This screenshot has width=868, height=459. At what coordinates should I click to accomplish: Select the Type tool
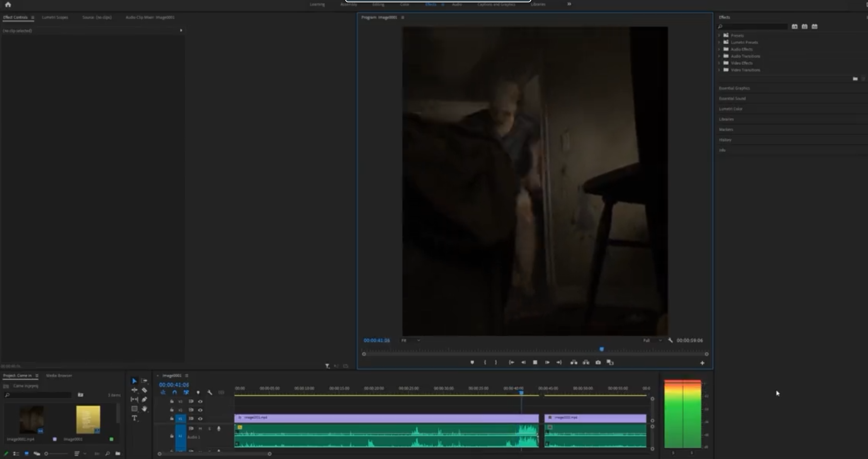(134, 418)
